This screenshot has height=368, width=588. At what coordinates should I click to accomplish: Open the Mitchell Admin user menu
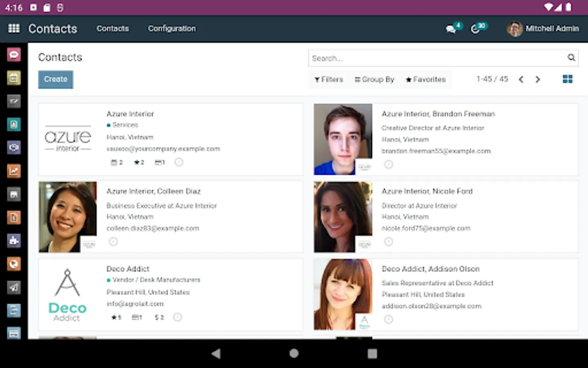543,29
